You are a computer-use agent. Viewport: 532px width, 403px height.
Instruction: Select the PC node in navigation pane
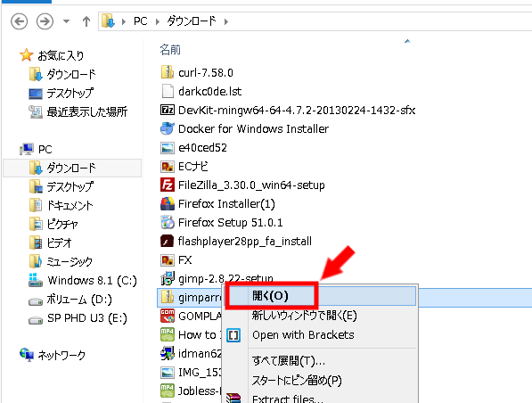tap(45, 150)
